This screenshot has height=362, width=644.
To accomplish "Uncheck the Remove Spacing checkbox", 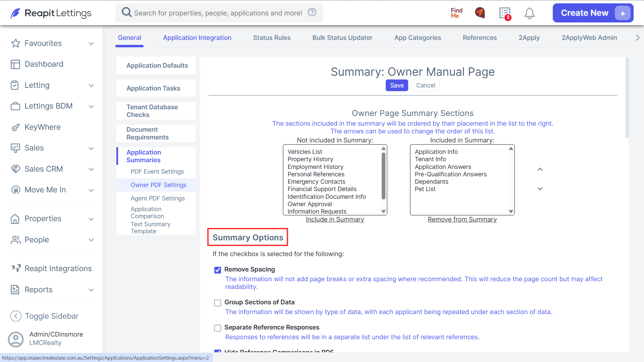I will pyautogui.click(x=218, y=270).
